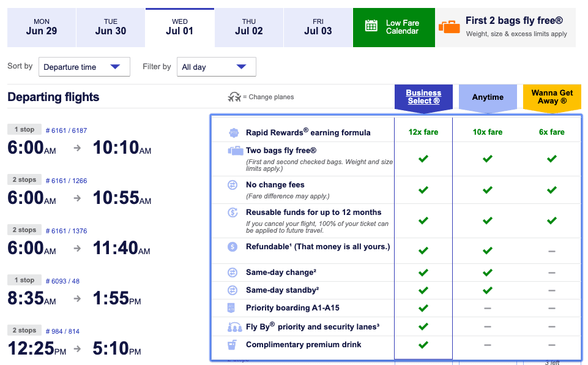Click Anytime checkmark for Same-day standby

(x=488, y=290)
